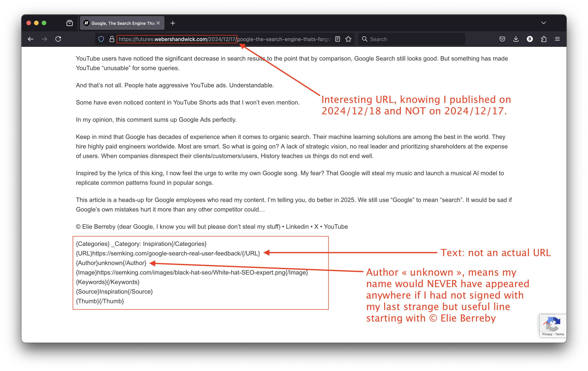Open a new tab with plus button

(x=173, y=23)
